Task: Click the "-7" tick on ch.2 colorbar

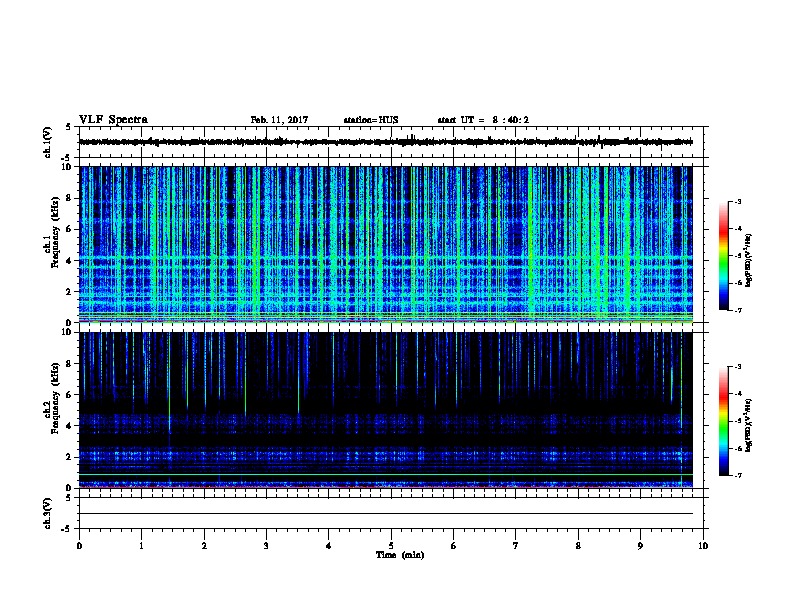Action: (x=737, y=475)
